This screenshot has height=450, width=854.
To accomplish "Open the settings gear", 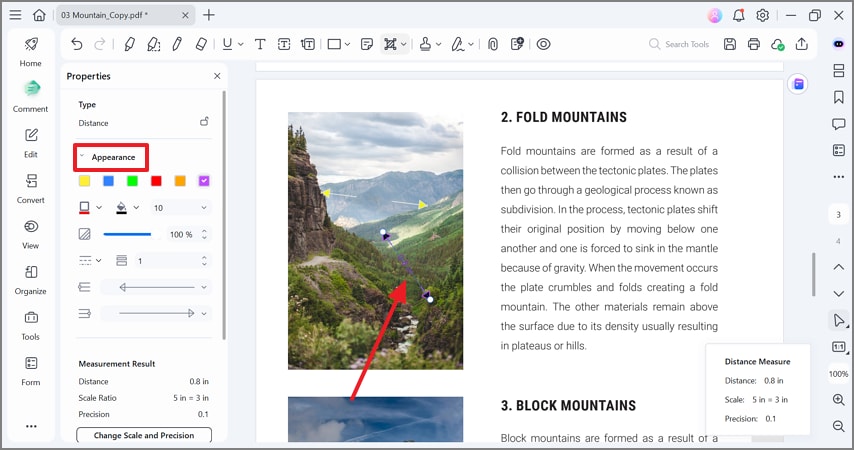I will tap(762, 15).
